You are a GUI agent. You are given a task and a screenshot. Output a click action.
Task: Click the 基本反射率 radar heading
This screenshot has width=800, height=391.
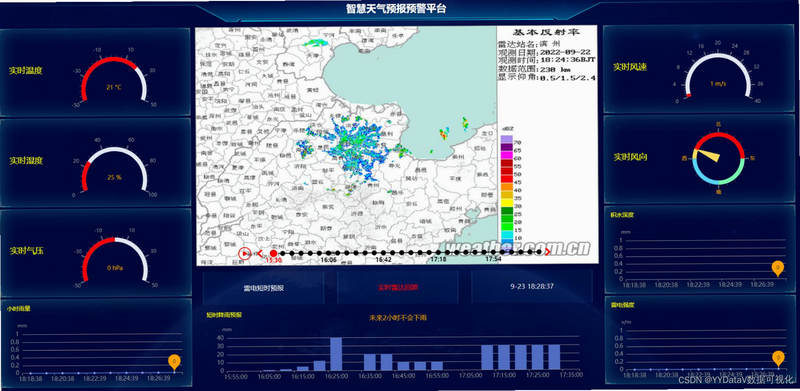[546, 32]
